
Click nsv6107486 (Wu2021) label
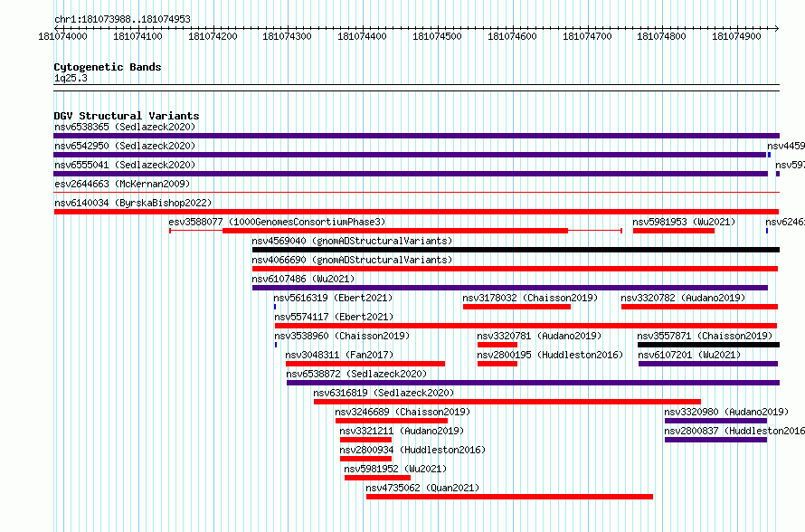303,279
